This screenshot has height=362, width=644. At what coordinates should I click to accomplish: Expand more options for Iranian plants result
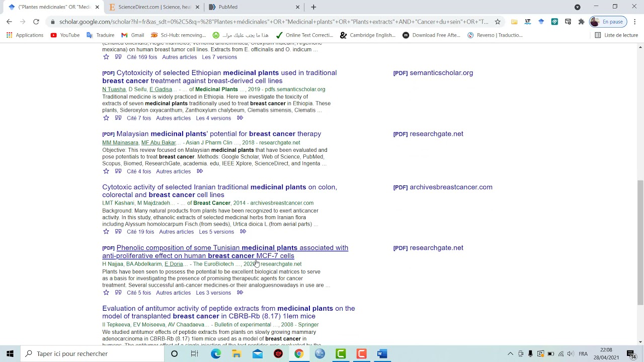(243, 232)
